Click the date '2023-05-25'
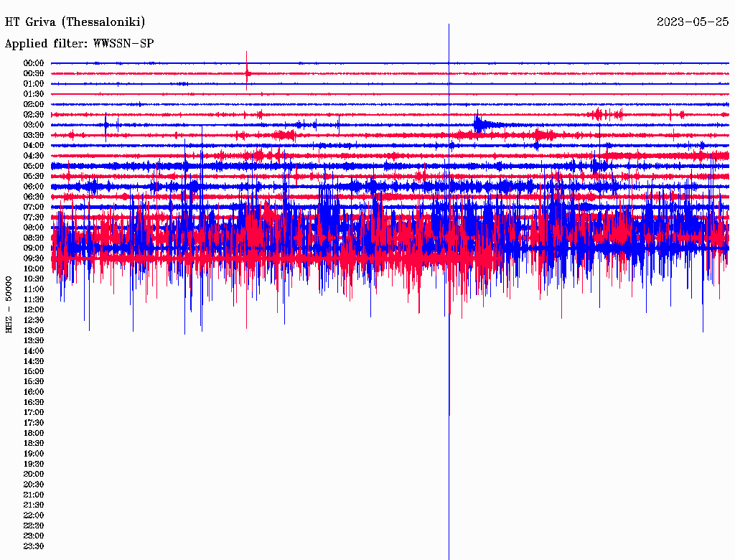This screenshot has height=560, width=735. click(x=693, y=22)
